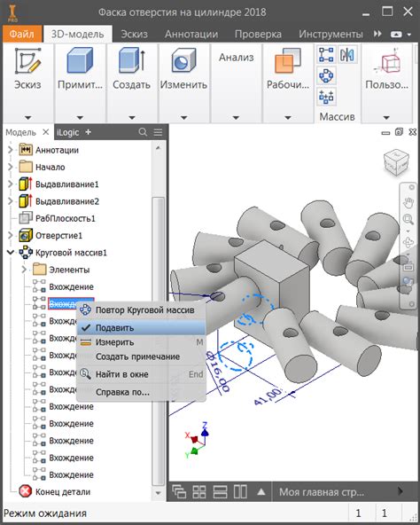Open the Рабочие элементы plane icon
The width and height of the screenshot is (420, 525).
click(x=287, y=60)
